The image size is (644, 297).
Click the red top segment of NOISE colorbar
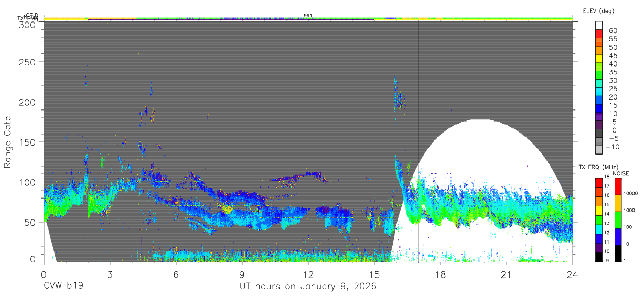click(x=618, y=186)
